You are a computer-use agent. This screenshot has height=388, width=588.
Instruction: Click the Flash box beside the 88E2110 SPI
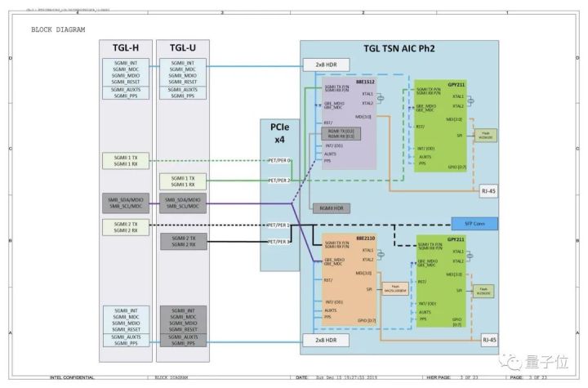[395, 288]
